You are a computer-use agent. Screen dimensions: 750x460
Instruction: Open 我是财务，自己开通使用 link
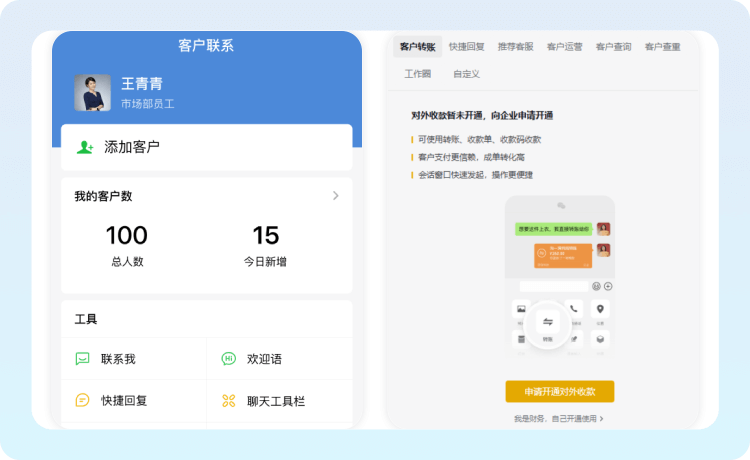[559, 419]
